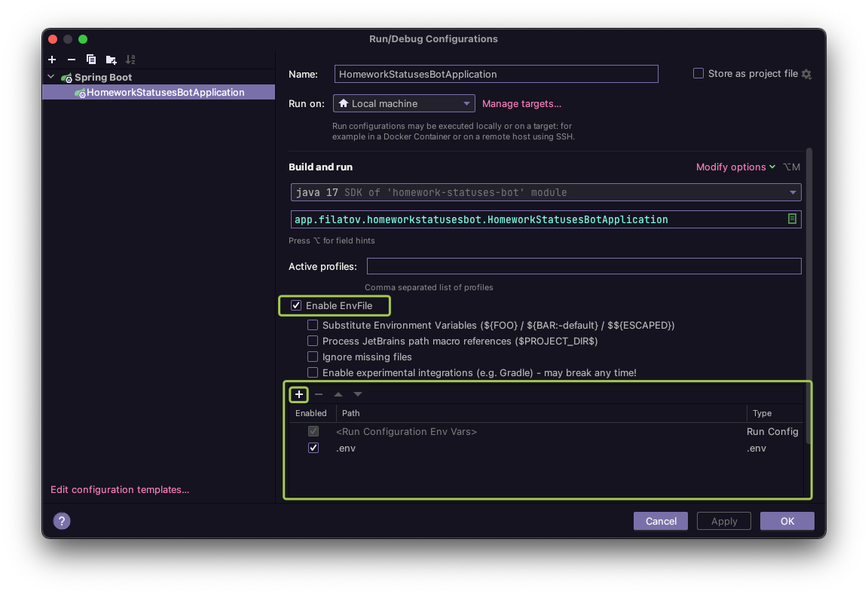Close the dialog with red button

point(53,39)
